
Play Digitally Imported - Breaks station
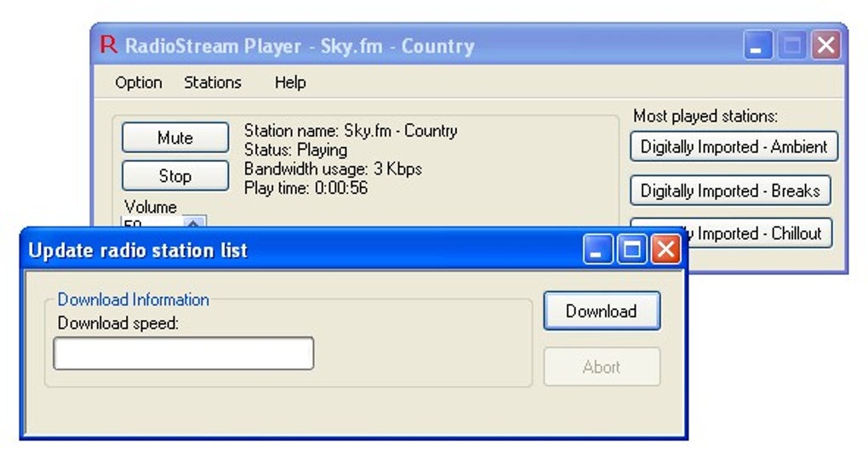[x=730, y=191]
